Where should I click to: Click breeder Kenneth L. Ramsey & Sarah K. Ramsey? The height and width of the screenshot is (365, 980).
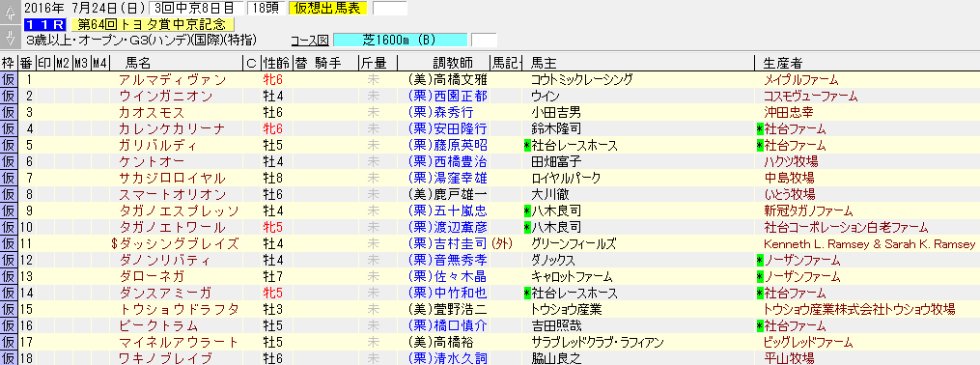(869, 243)
